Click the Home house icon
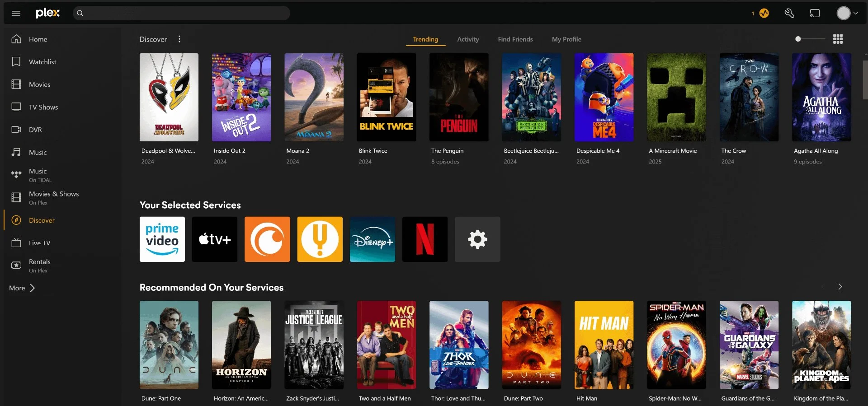Screen dimensions: 868x406 click(x=16, y=39)
